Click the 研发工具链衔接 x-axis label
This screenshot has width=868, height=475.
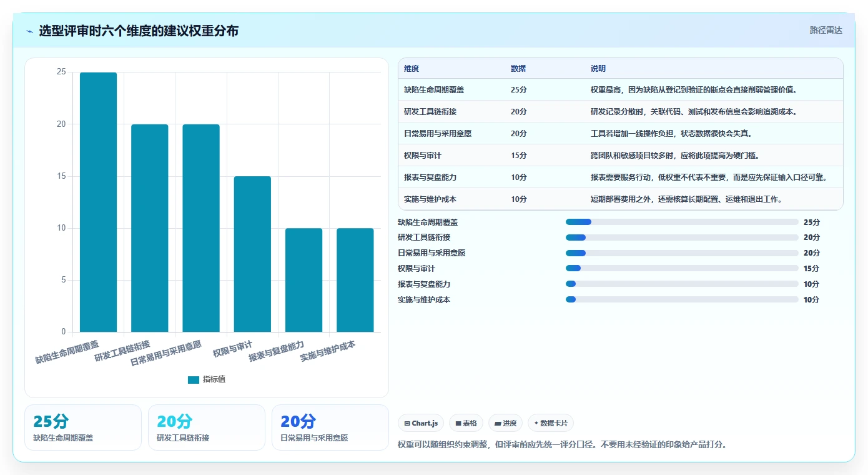(x=122, y=351)
